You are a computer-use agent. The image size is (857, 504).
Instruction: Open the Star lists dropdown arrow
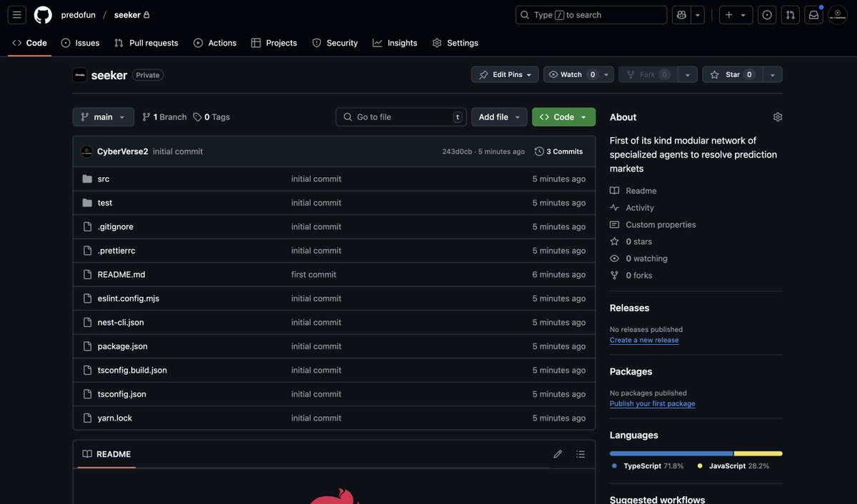click(x=773, y=75)
